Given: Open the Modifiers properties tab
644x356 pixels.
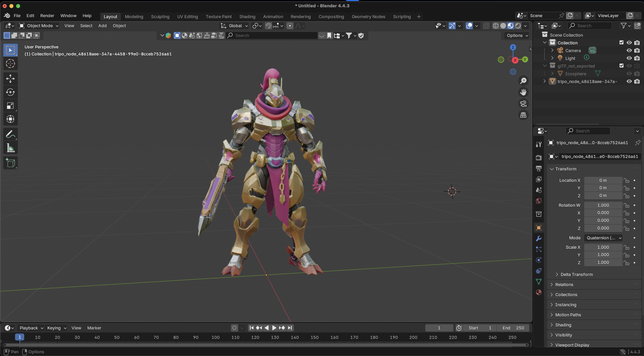Looking at the screenshot, I should pyautogui.click(x=539, y=238).
